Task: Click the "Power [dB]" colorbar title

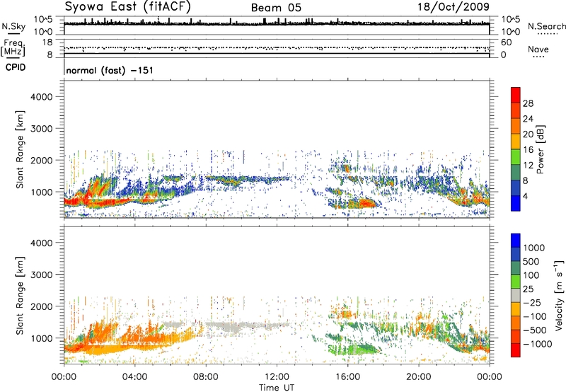Action: 540,149
